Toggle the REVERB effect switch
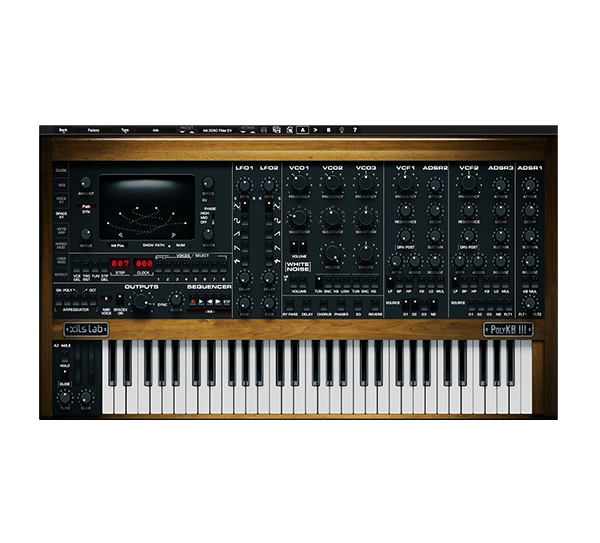The height and width of the screenshot is (543, 600). (375, 305)
